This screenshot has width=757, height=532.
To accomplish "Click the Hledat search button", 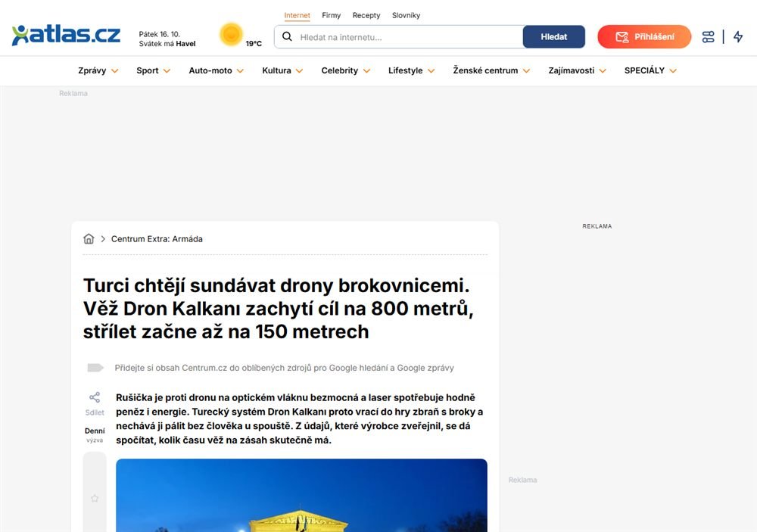I will coord(554,36).
